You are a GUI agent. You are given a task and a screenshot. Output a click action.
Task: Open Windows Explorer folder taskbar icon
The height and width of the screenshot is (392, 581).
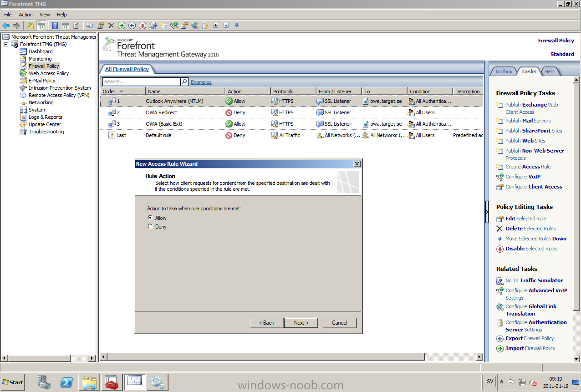coord(89,382)
